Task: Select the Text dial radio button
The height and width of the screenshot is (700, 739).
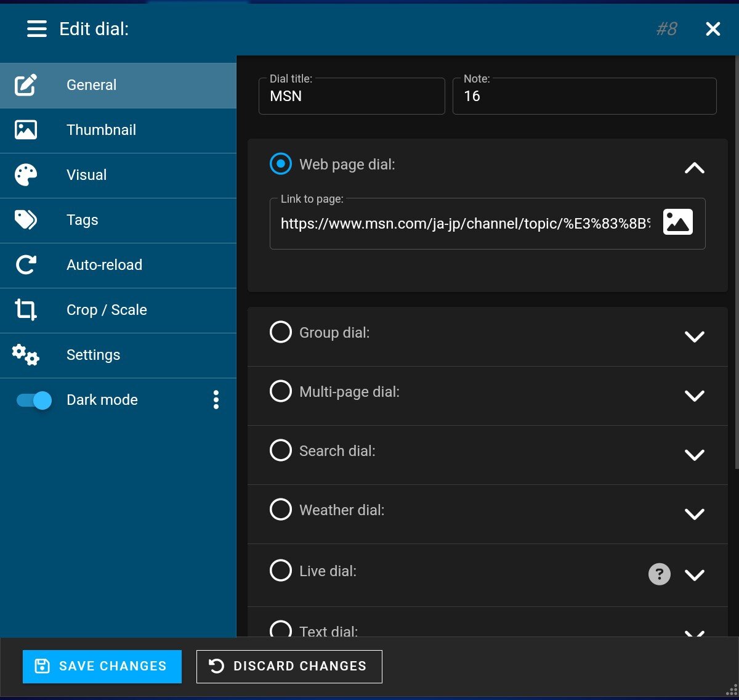Action: [281, 629]
